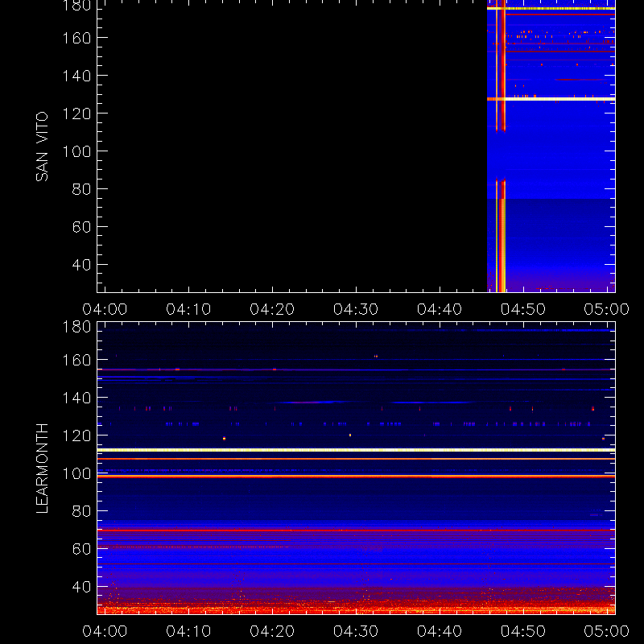The height and width of the screenshot is (644, 644).
Task: Click the 60 frequency label on San Vito axis
Action: click(x=81, y=227)
